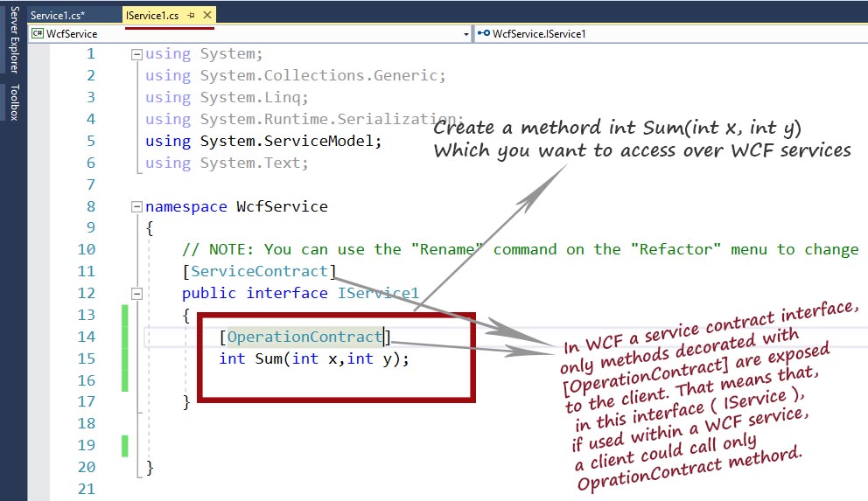This screenshot has width=868, height=501.
Task: Open the WcfService.IService1 type dropdown
Action: tap(672, 34)
